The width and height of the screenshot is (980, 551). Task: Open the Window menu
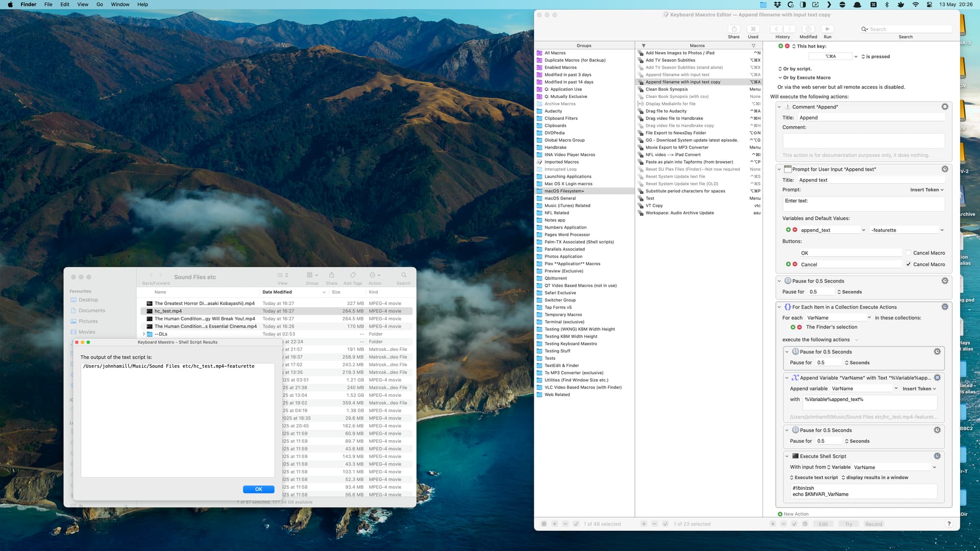click(x=120, y=5)
